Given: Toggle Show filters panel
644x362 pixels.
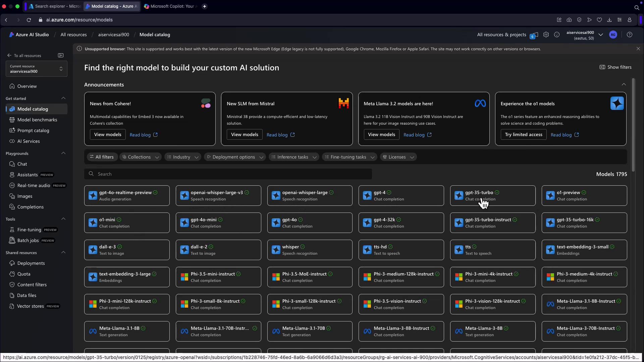Looking at the screenshot, I should point(615,67).
